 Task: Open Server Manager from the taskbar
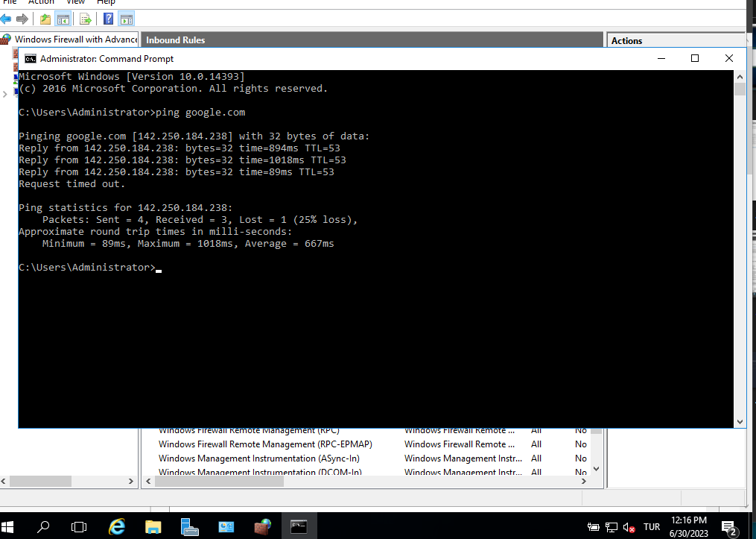coord(189,526)
